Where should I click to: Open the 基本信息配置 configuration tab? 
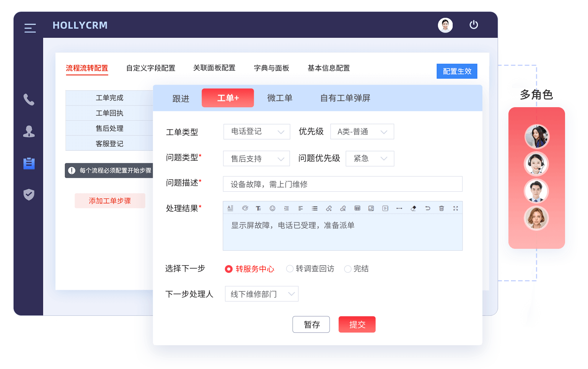[x=329, y=68]
